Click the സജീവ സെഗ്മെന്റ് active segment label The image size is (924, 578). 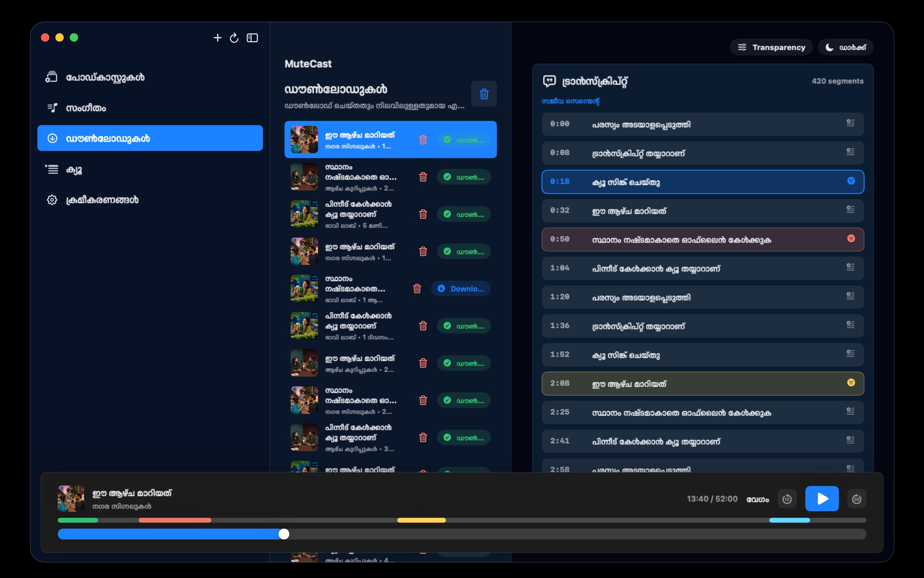point(571,101)
